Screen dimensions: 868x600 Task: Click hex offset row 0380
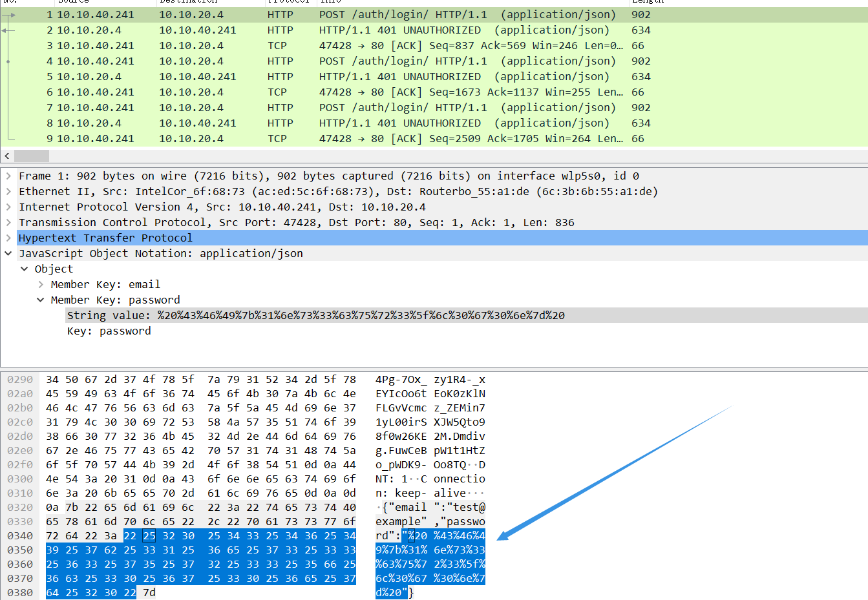(20, 592)
